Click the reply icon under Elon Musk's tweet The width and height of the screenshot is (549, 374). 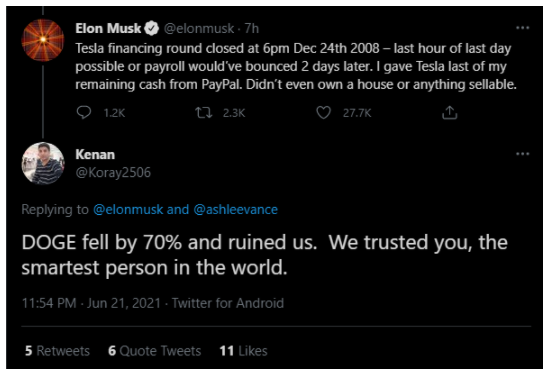click(x=84, y=113)
